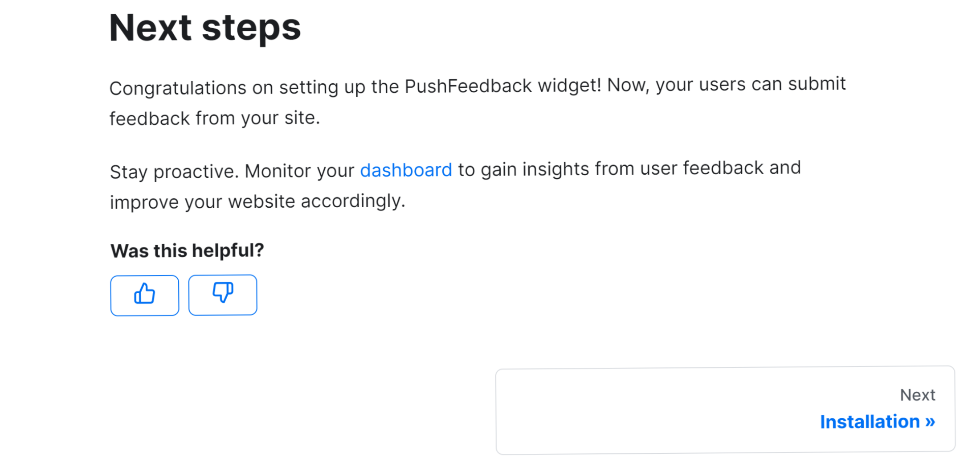Click the word "PushFeedback" in first paragraph
The width and height of the screenshot is (980, 472).
tap(468, 86)
